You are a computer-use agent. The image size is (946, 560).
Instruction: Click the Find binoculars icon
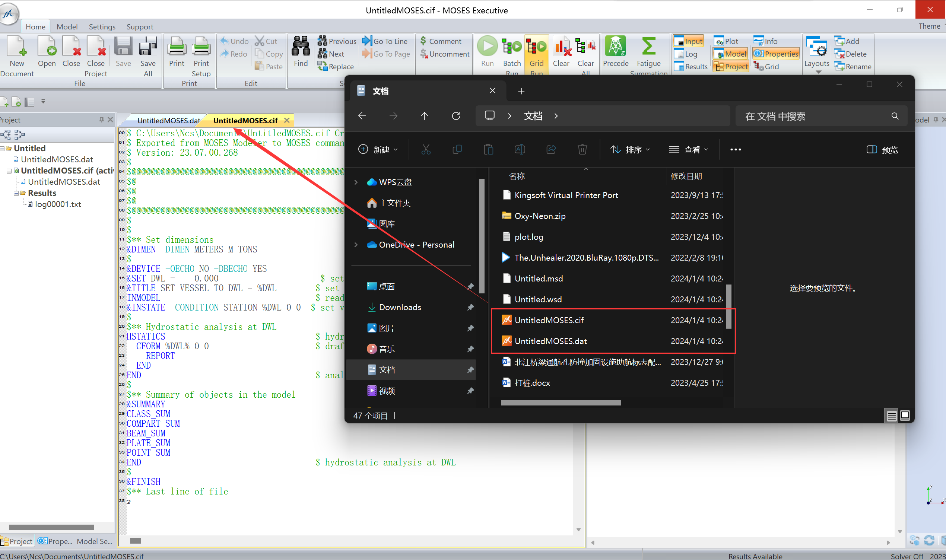pyautogui.click(x=301, y=47)
